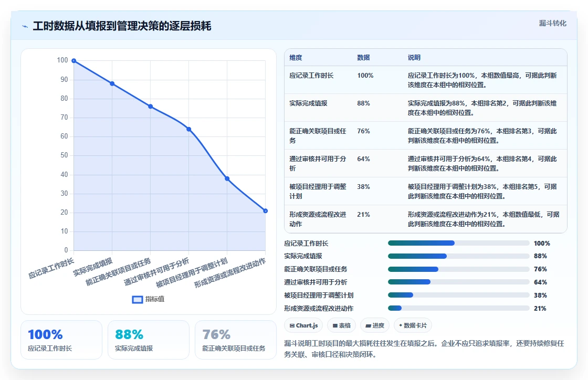This screenshot has width=588, height=380.
Task: Click the 实际完成填报 table row name
Action: [x=308, y=103]
